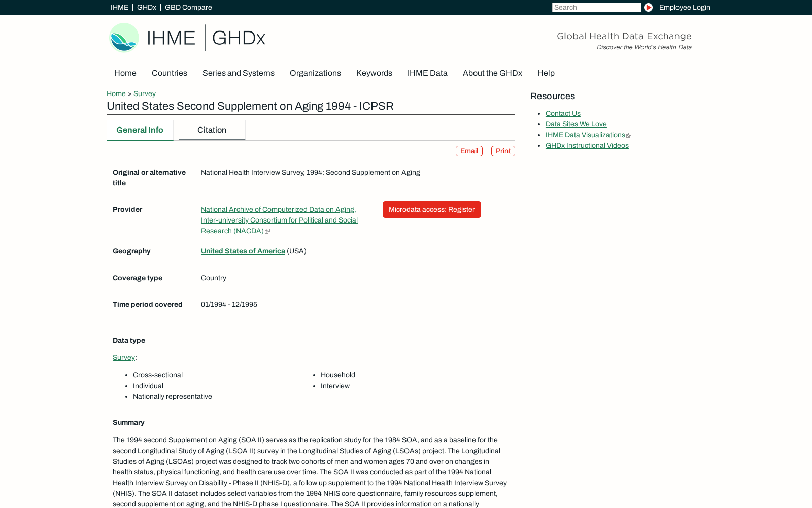Open Series and Systems menu
The height and width of the screenshot is (508, 812).
[x=239, y=73]
